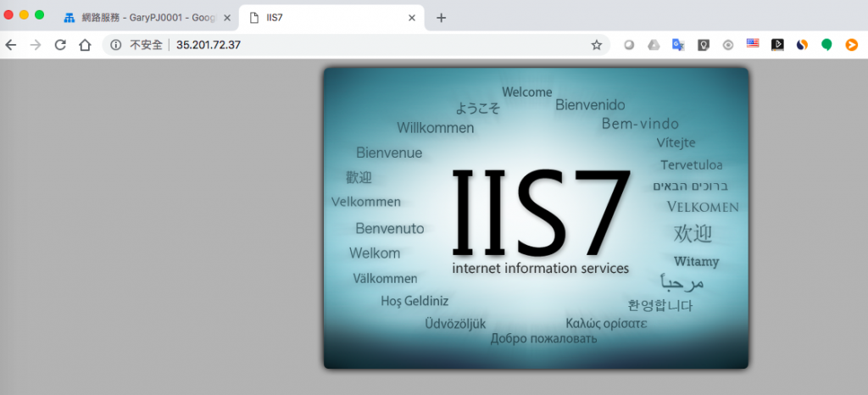The height and width of the screenshot is (395, 868).
Task: Show site info for the 不安全 connection
Action: click(115, 46)
